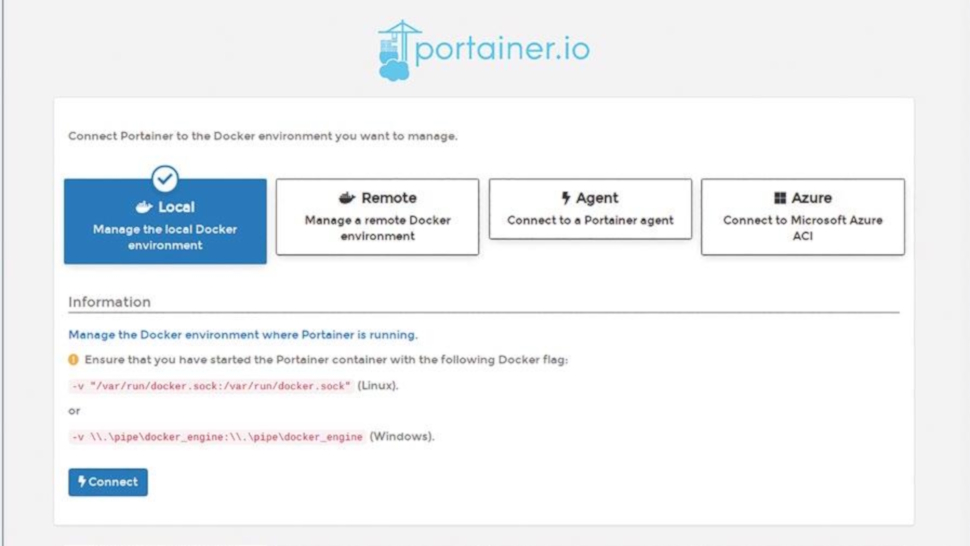Click the Linux docker.sock flag code
Screen dimensions: 970x546
pos(211,386)
